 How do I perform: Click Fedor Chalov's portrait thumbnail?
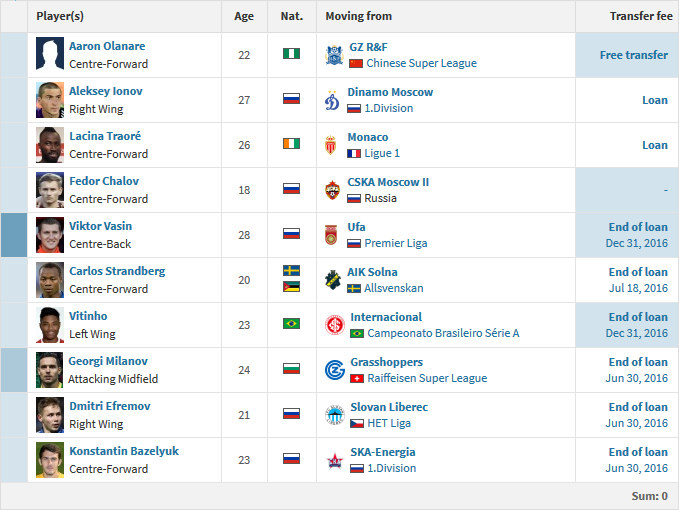50,190
